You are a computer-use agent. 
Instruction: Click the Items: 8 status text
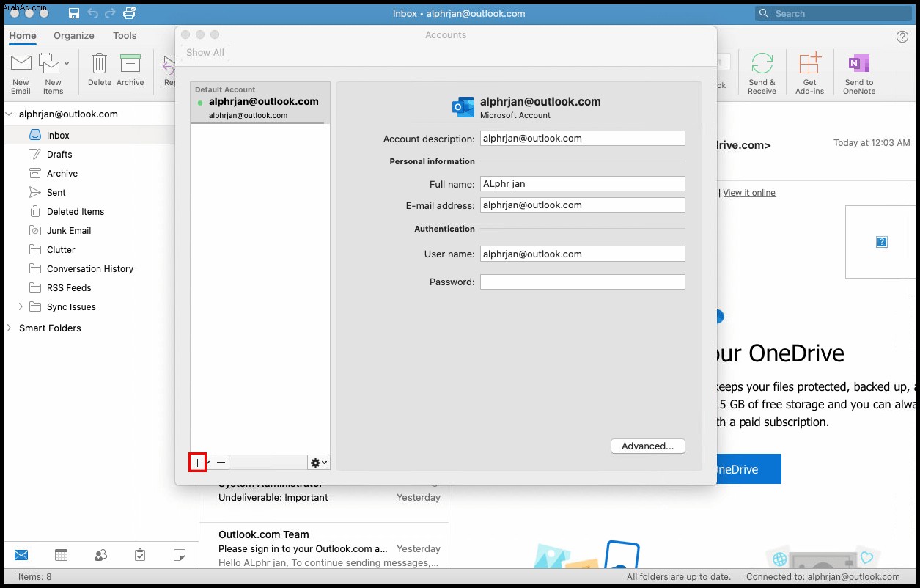pyautogui.click(x=34, y=577)
